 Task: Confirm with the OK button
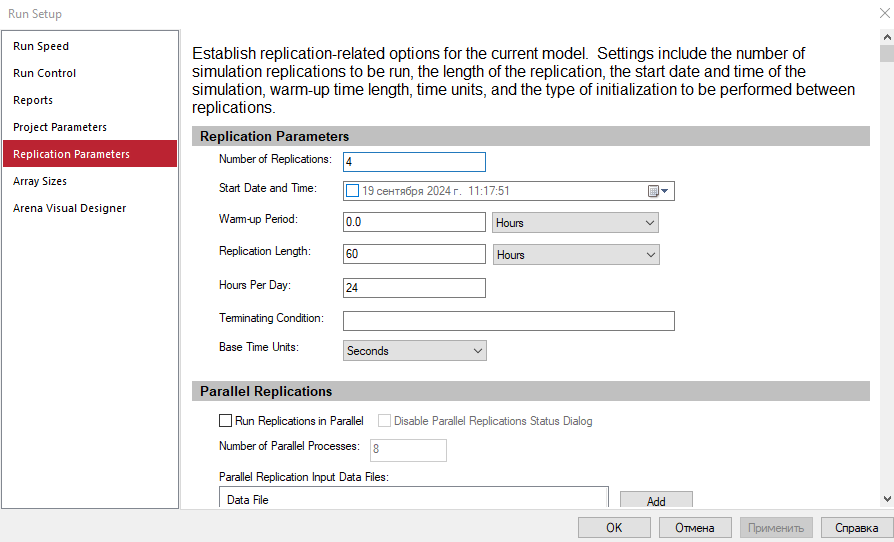click(614, 528)
